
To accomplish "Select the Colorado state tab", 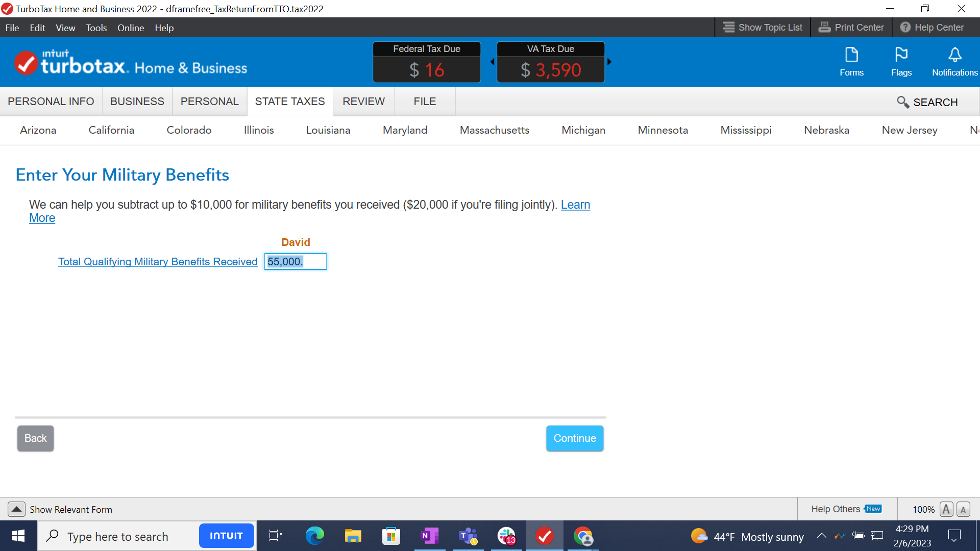I will click(189, 130).
